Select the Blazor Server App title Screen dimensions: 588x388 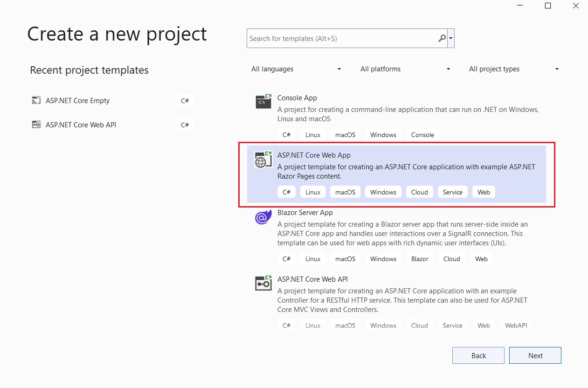[305, 213]
